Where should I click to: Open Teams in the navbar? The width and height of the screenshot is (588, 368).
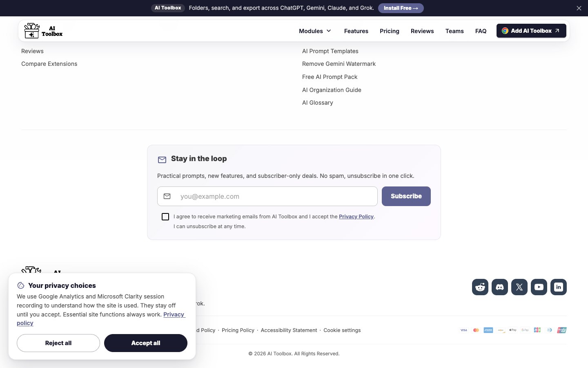(x=454, y=31)
